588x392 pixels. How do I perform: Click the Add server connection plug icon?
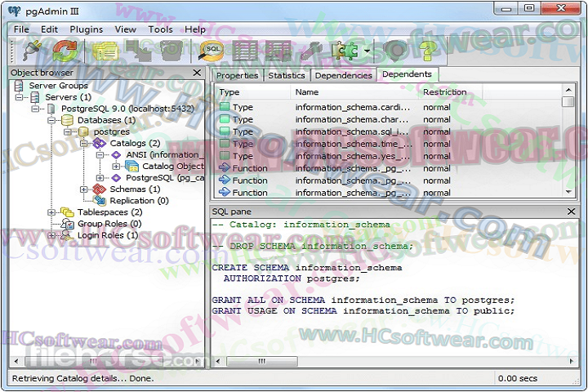click(33, 51)
